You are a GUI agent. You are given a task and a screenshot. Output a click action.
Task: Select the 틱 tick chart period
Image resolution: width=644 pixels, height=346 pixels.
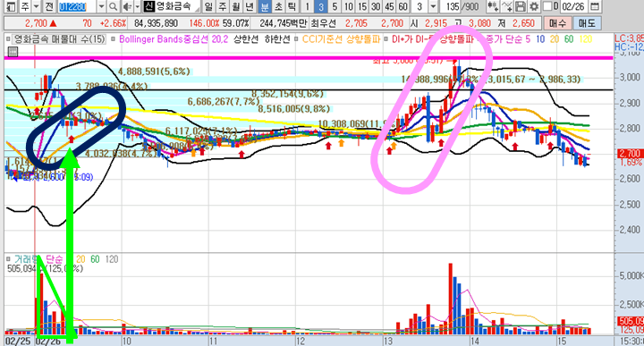pyautogui.click(x=292, y=6)
